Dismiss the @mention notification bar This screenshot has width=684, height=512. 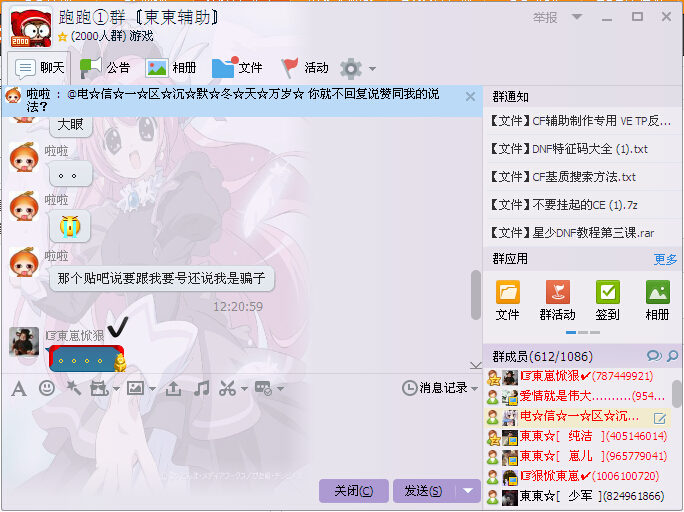click(470, 96)
